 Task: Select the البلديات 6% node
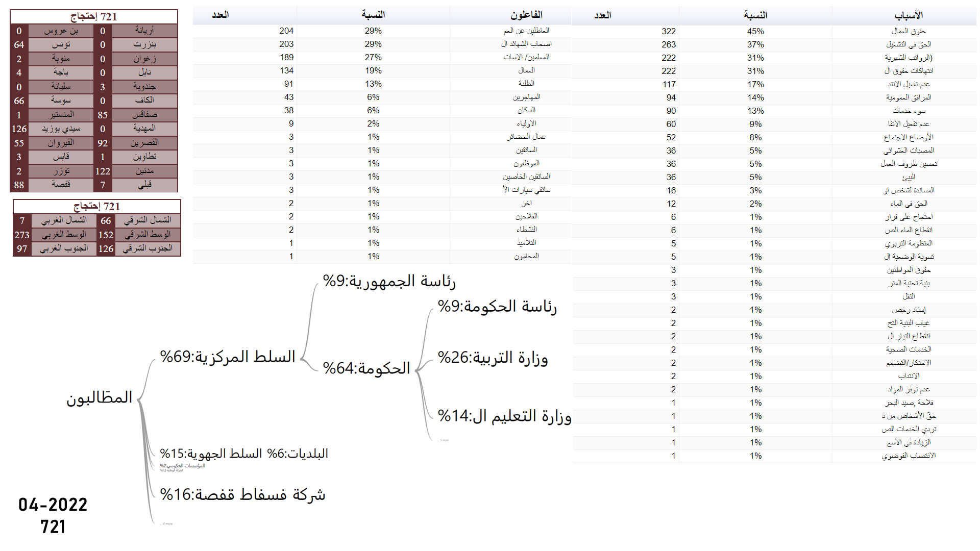298,454
